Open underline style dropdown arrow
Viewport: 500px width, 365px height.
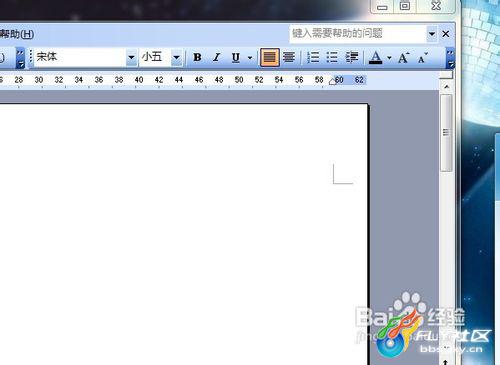click(x=250, y=58)
